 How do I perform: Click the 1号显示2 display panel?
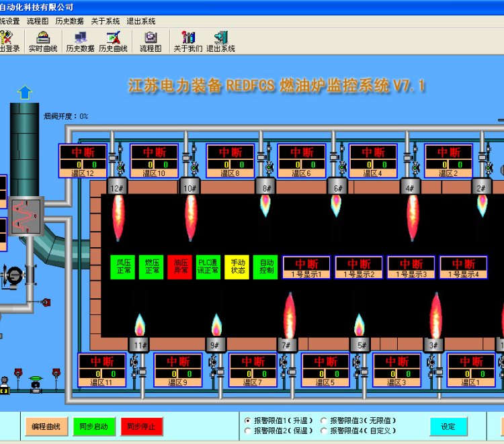click(x=359, y=267)
